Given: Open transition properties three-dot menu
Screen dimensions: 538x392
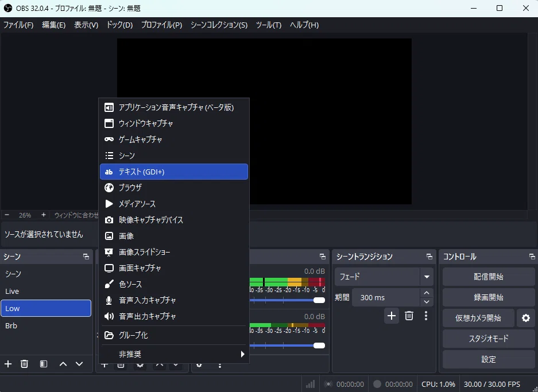Looking at the screenshot, I should (x=426, y=316).
